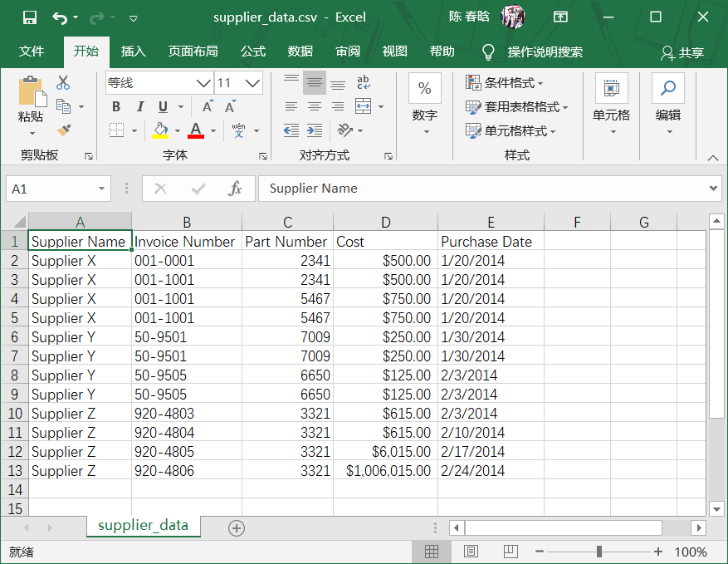728x564 pixels.
Task: Click the ribbon display options icon
Action: (560, 17)
